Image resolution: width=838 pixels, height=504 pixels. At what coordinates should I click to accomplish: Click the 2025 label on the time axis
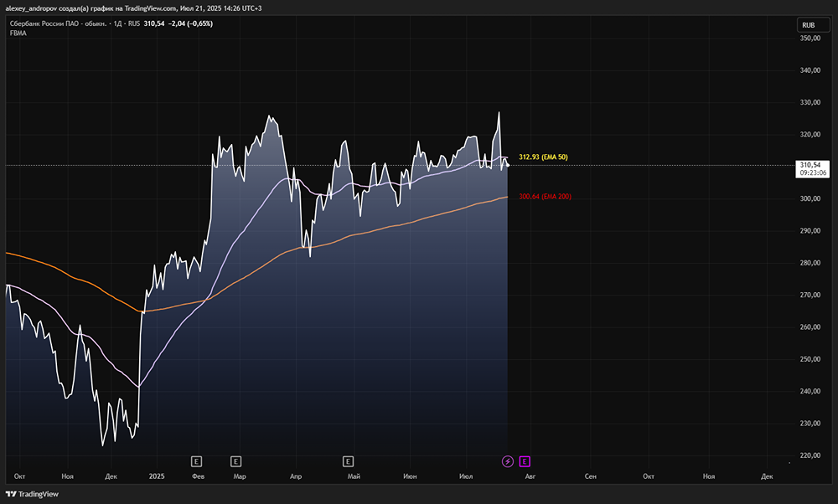pyautogui.click(x=157, y=476)
